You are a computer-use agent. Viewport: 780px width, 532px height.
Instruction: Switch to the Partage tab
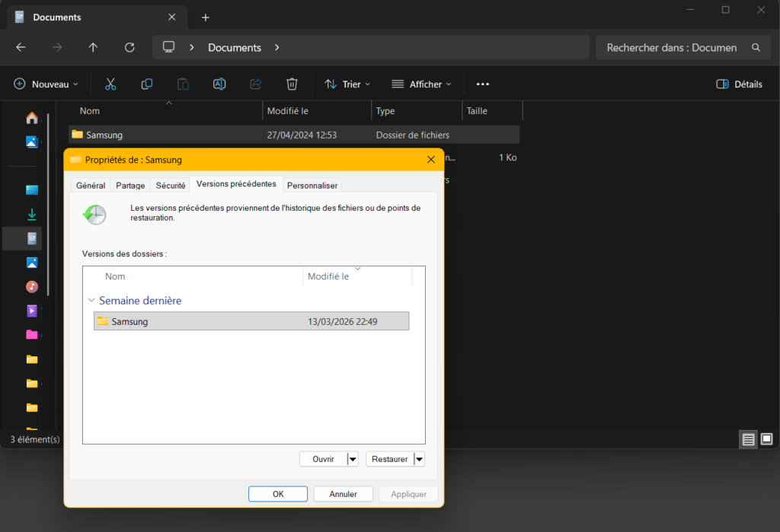point(129,185)
